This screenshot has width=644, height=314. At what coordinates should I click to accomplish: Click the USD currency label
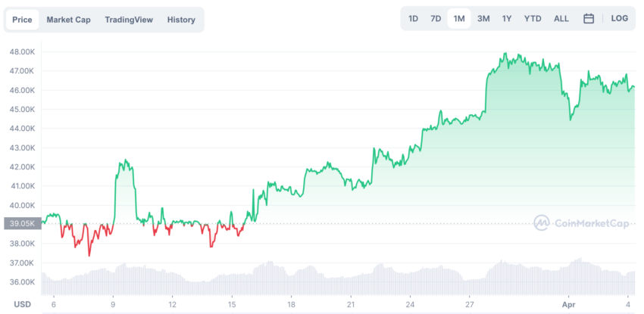(x=21, y=304)
